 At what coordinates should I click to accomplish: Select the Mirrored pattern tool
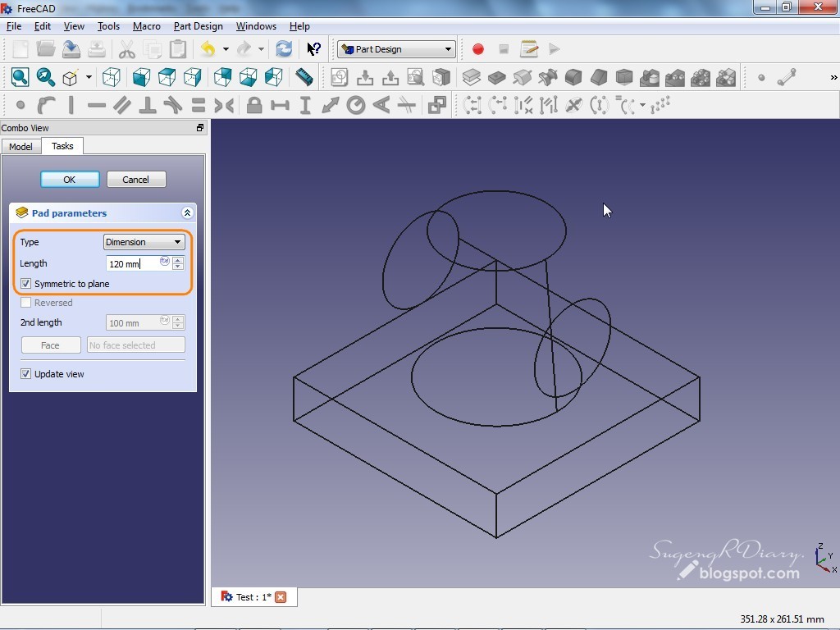tap(649, 78)
